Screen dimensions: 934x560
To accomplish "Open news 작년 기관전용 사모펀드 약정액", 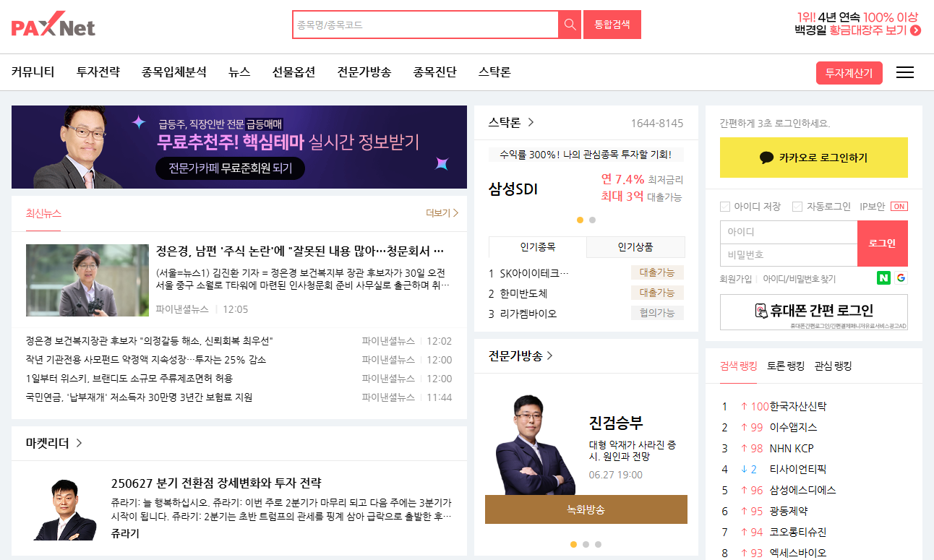I will pyautogui.click(x=145, y=360).
